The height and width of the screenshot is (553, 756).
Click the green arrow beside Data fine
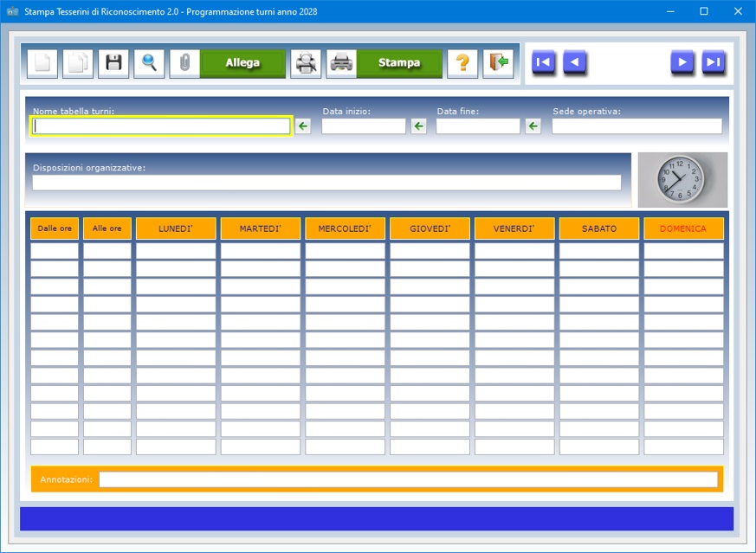tap(533, 126)
